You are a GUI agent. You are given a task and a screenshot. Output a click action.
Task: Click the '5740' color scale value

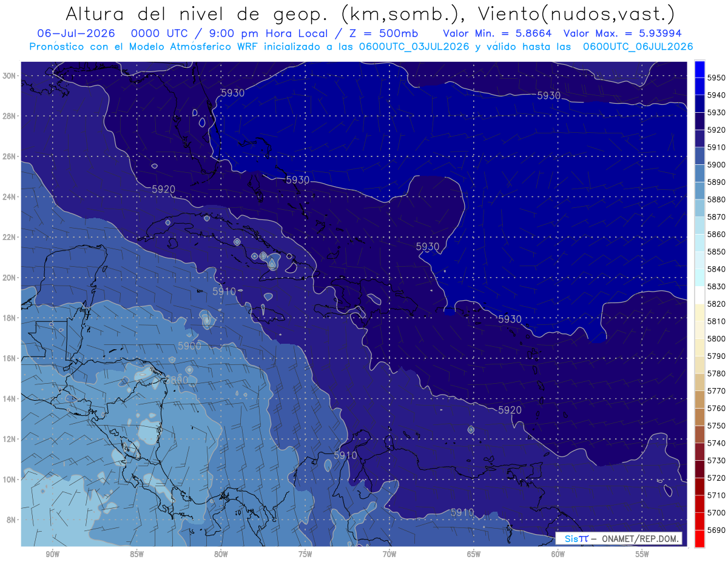[x=716, y=443]
